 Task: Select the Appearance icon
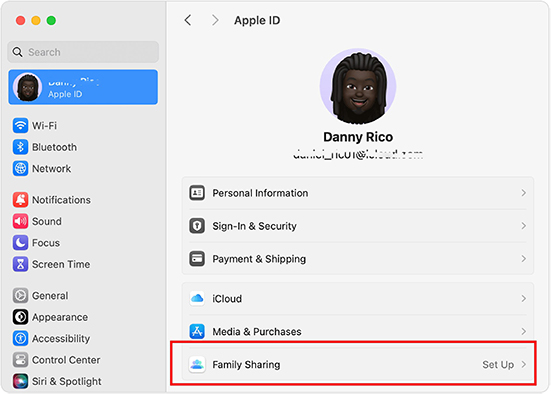[x=20, y=317]
